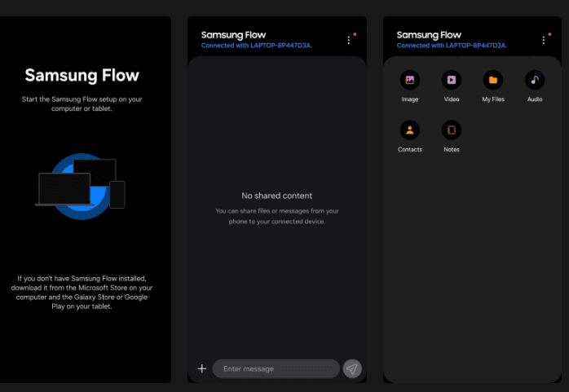The image size is (569, 392).
Task: Click connected laptop name above share icons
Action: click(x=452, y=46)
